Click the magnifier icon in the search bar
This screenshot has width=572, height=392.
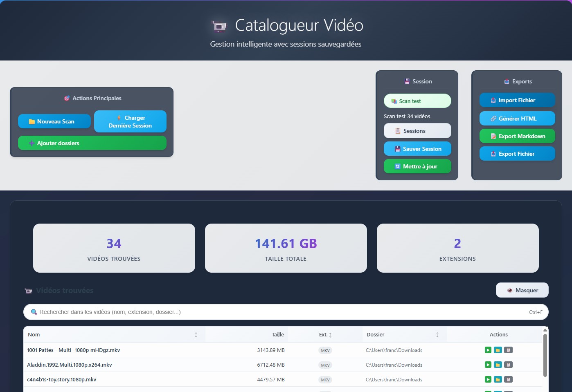(34, 312)
